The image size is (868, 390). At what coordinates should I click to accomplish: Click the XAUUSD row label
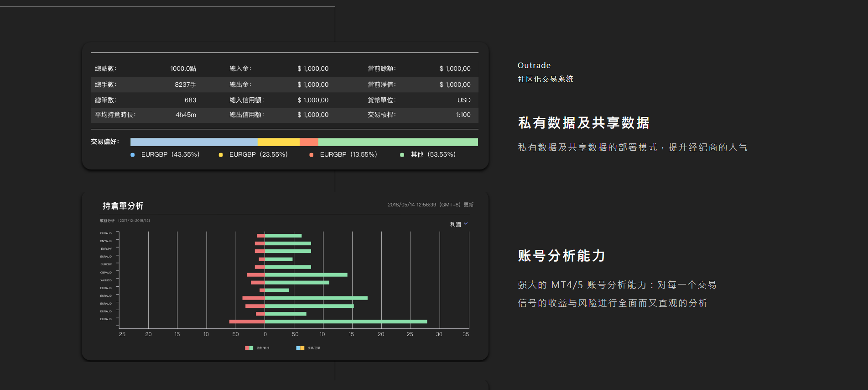[x=106, y=280]
